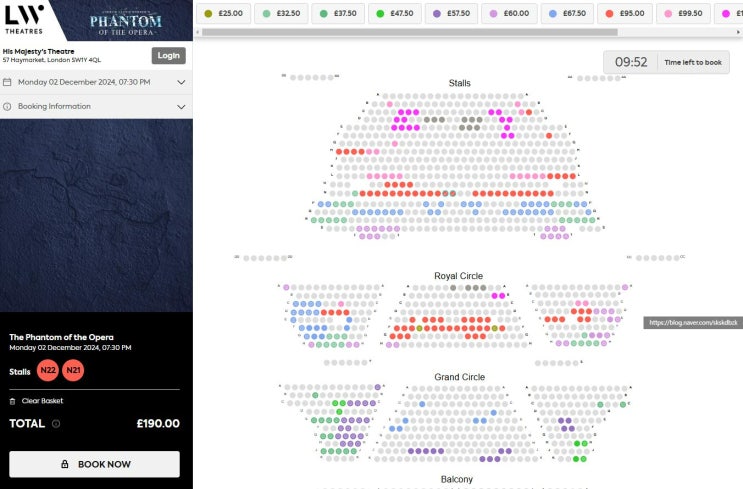The width and height of the screenshot is (743, 489).
Task: Click the calendar icon beside the date
Action: [8, 82]
